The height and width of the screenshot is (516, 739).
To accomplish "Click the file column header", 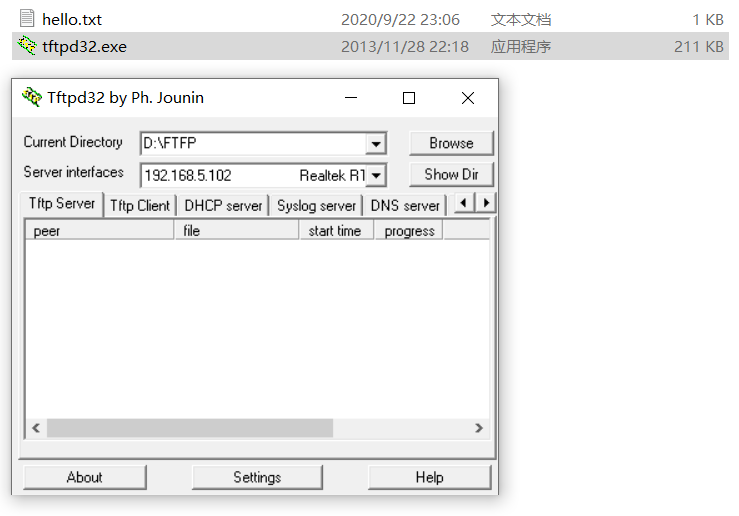I will click(237, 230).
